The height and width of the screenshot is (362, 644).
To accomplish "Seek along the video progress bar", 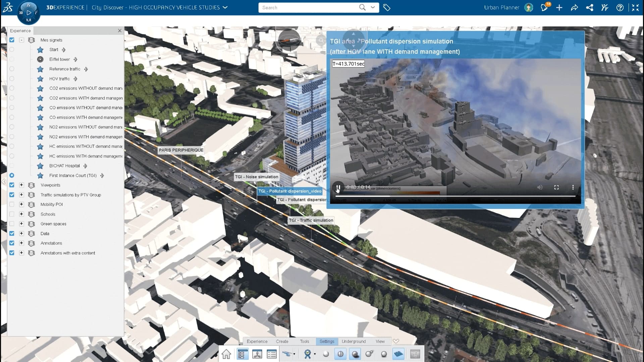I will coord(455,196).
